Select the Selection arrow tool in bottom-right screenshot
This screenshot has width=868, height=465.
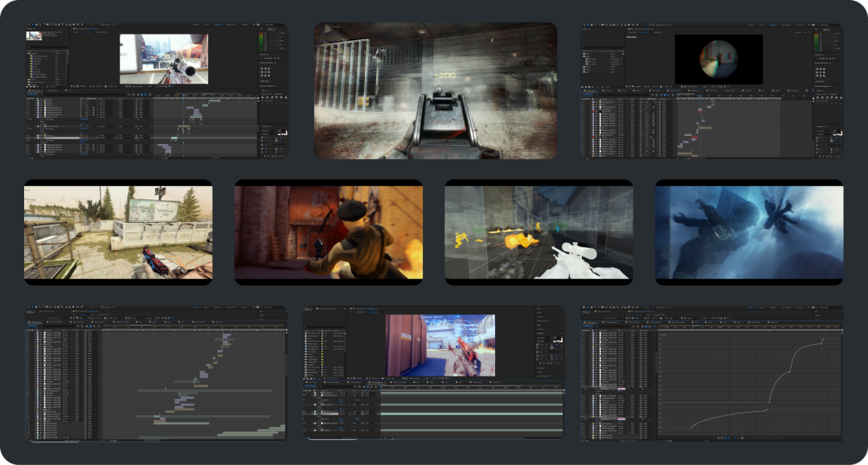pos(588,307)
